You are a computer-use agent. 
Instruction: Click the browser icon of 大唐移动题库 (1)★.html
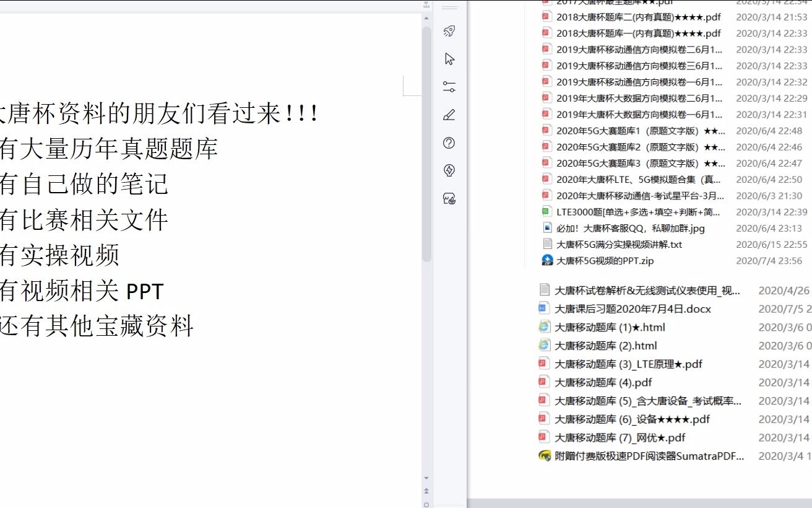544,326
